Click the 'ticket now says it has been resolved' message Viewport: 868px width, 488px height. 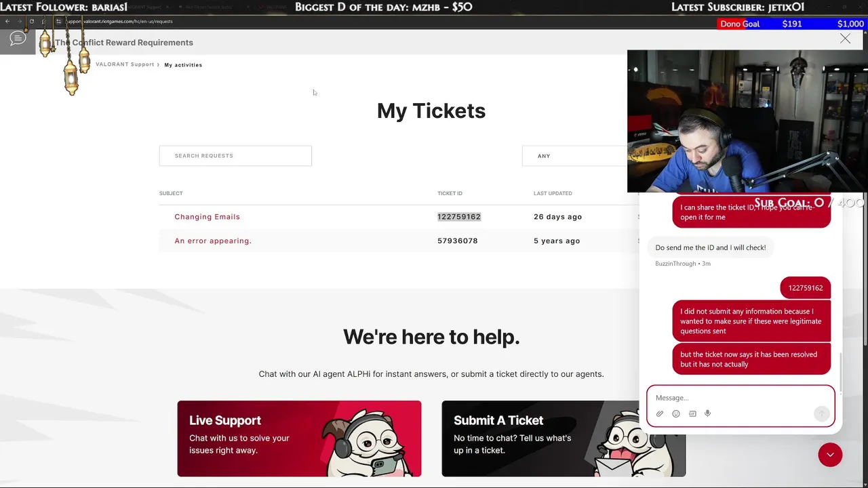tap(751, 359)
